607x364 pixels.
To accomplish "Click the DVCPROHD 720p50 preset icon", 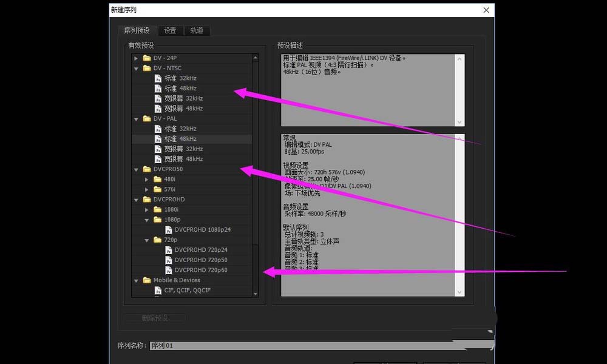I will [169, 260].
